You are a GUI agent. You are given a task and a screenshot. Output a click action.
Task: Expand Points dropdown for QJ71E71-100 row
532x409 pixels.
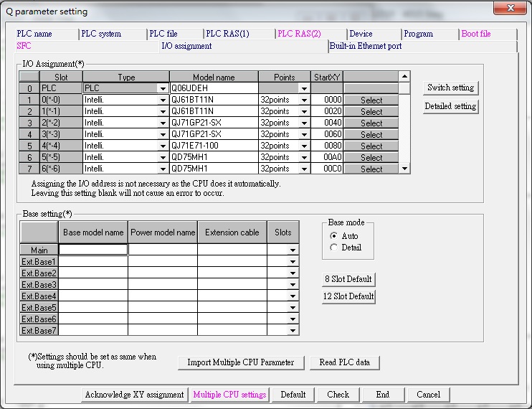pyautogui.click(x=304, y=146)
